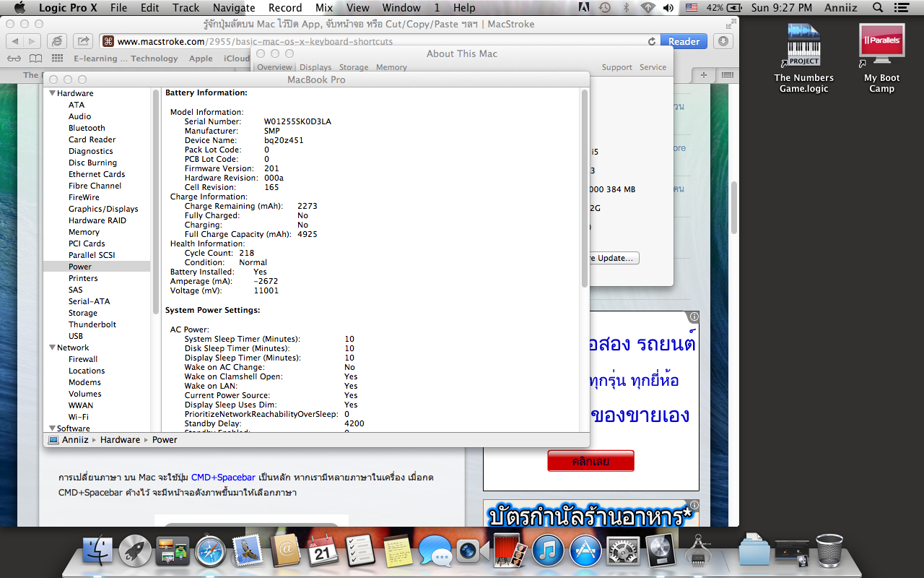Open Photo Booth in the Dock
Viewport: 924px width, 578px height.
pos(510,552)
